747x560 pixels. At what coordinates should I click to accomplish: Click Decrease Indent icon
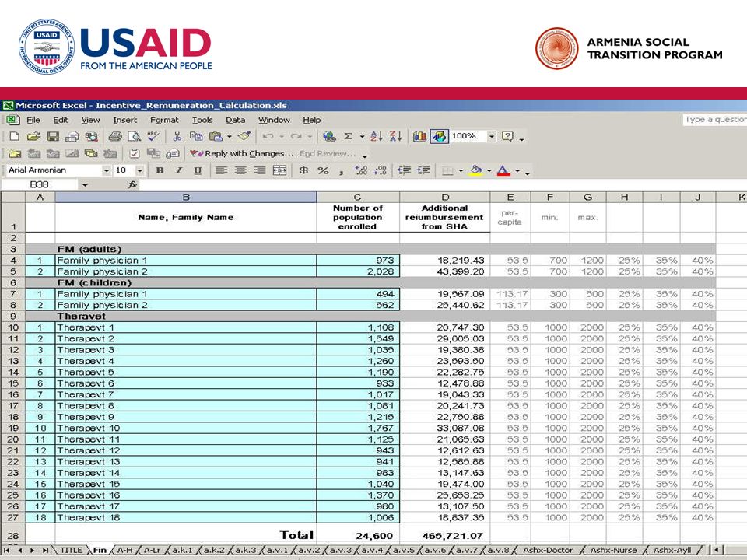coord(405,170)
